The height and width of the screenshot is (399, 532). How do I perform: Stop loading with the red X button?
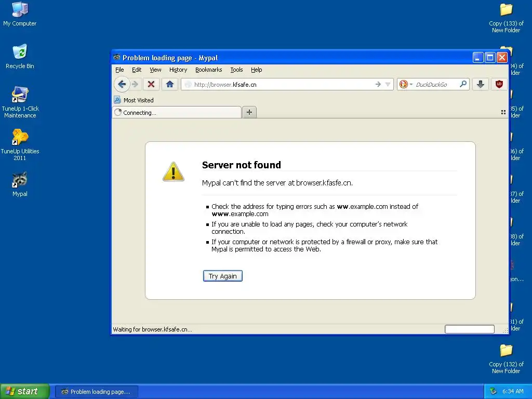point(151,84)
